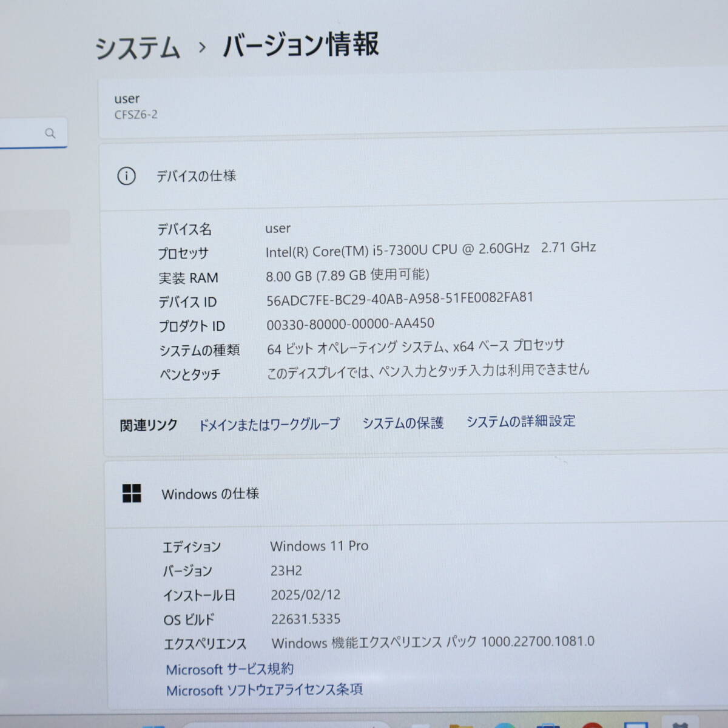
Task: Click the プロセッサ label
Action: (183, 254)
